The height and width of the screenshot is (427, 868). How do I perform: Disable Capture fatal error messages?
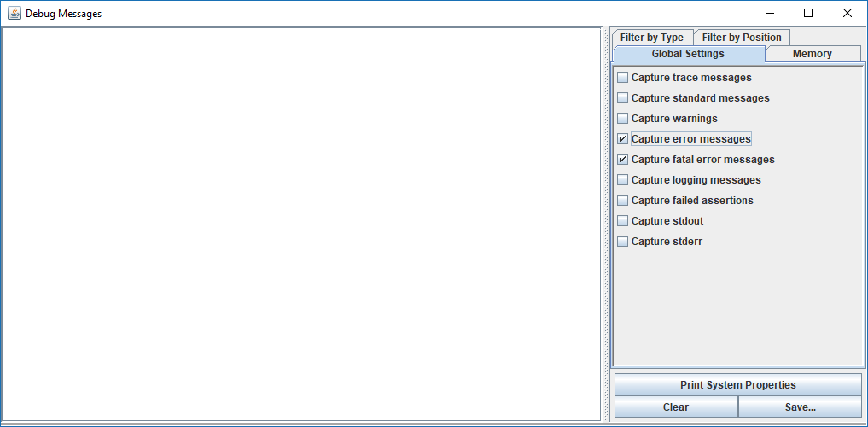[623, 160]
